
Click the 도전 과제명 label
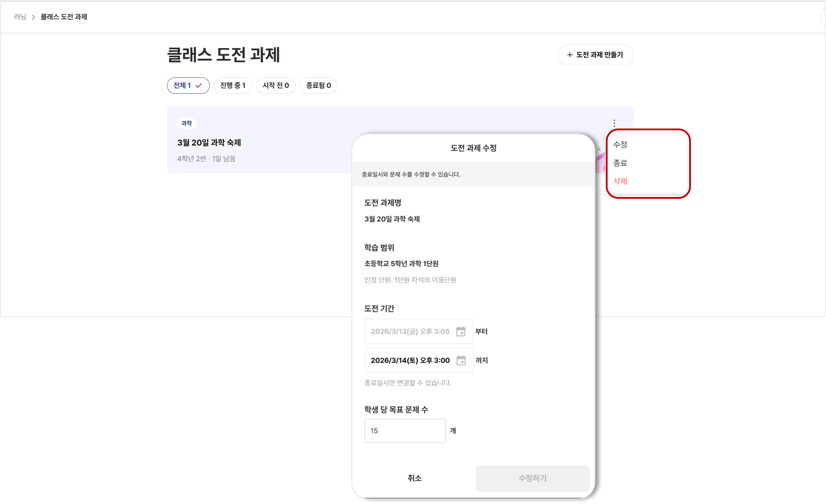coord(382,203)
